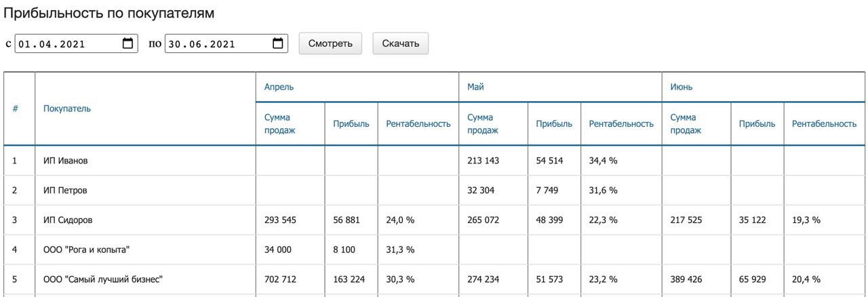Focus the start date field 01.04.2021
Viewport: 868px width, 297px height.
pos(76,43)
